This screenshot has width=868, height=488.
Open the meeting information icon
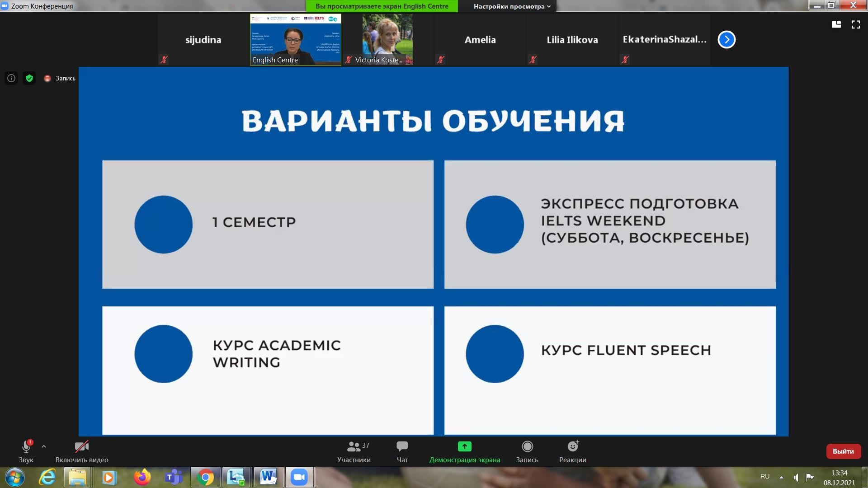point(11,78)
